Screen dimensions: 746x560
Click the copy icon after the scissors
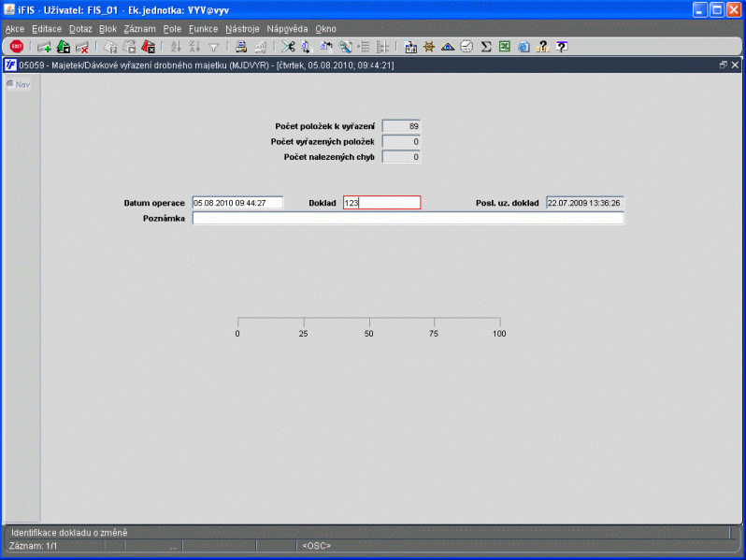pyautogui.click(x=307, y=47)
